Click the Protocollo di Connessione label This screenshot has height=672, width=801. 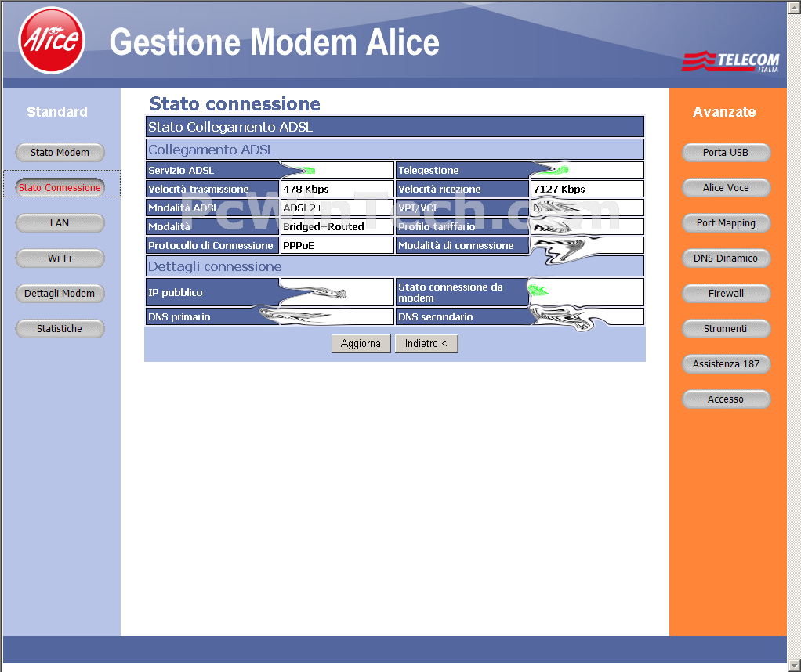coord(211,246)
